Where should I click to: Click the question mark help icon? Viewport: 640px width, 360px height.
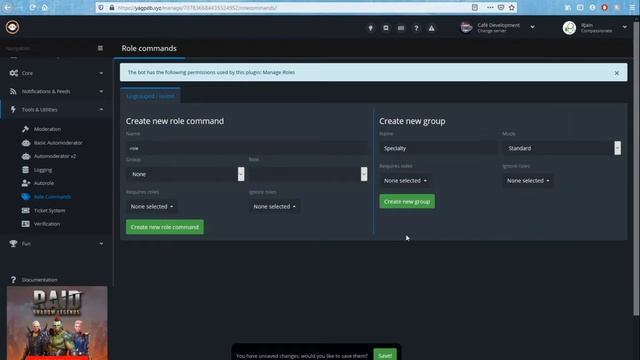coord(416,28)
